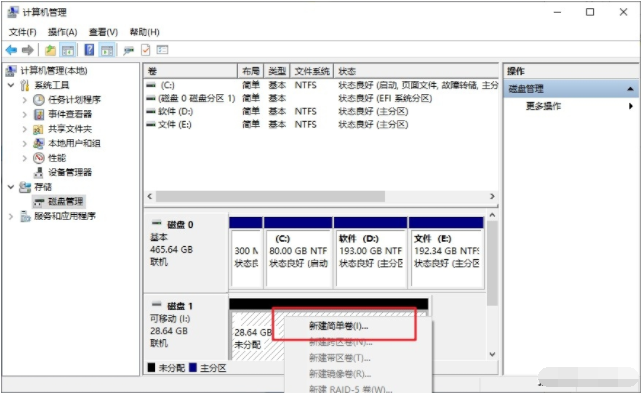Click the 磁盘管理 header in actions pane

tap(571, 89)
